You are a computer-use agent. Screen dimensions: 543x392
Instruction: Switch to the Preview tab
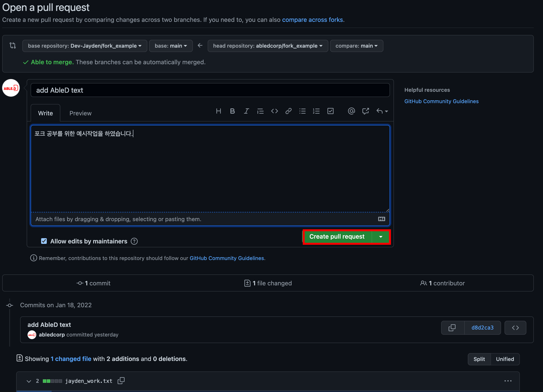80,113
